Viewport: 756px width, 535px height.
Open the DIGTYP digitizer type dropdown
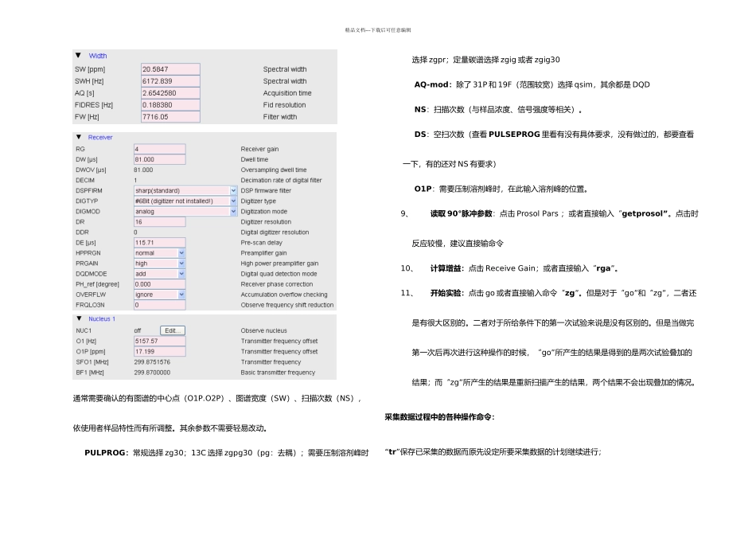(x=233, y=201)
